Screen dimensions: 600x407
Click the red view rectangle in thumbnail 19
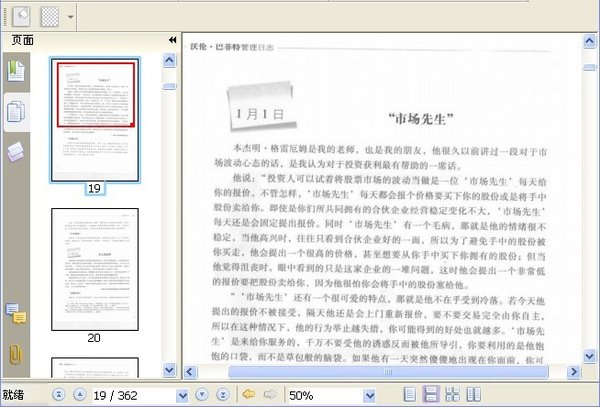click(96, 95)
